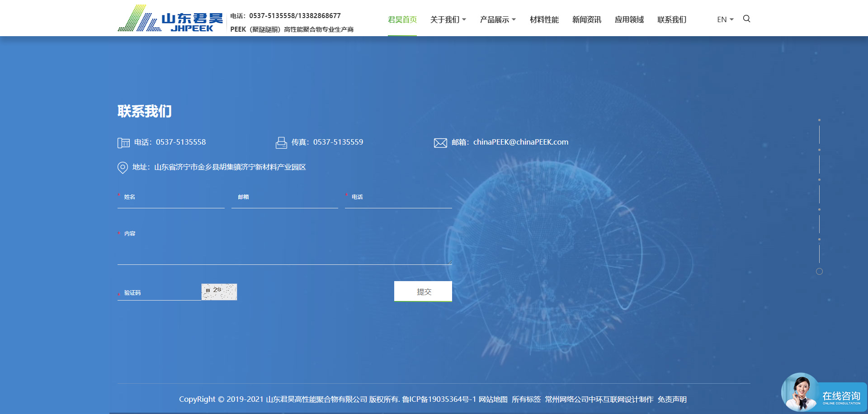Click the search magnifier icon in header
The image size is (868, 414).
[x=746, y=19]
